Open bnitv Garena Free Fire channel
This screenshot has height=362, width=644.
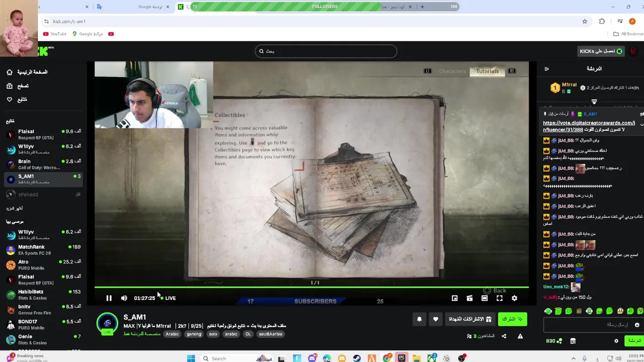pos(43,309)
